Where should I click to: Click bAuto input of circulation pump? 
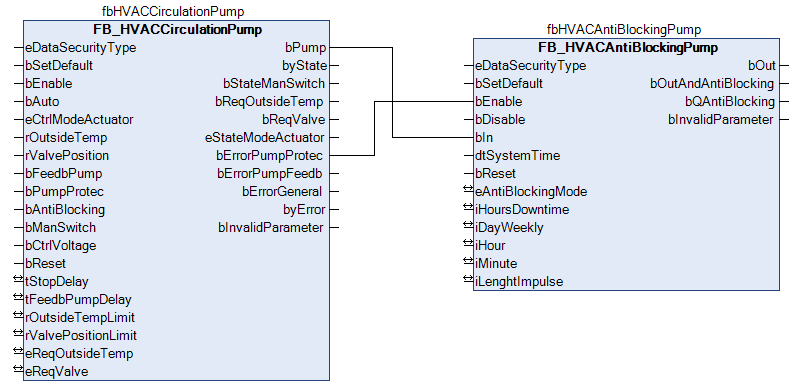click(42, 102)
